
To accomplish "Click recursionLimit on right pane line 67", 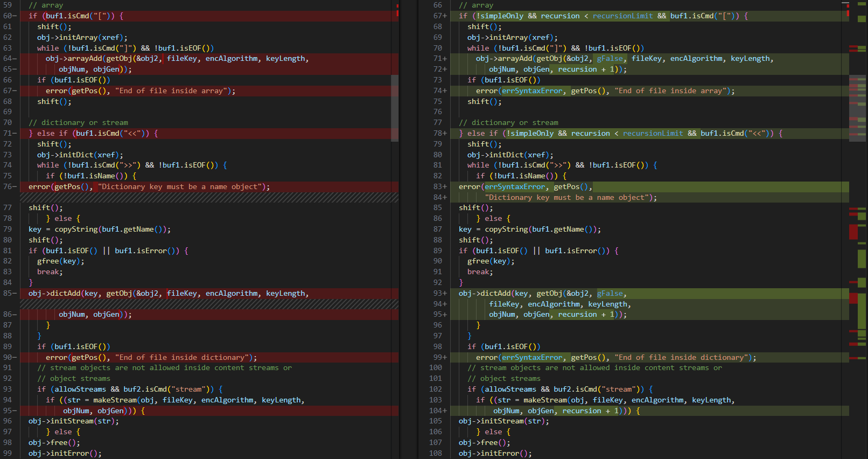I will click(622, 16).
